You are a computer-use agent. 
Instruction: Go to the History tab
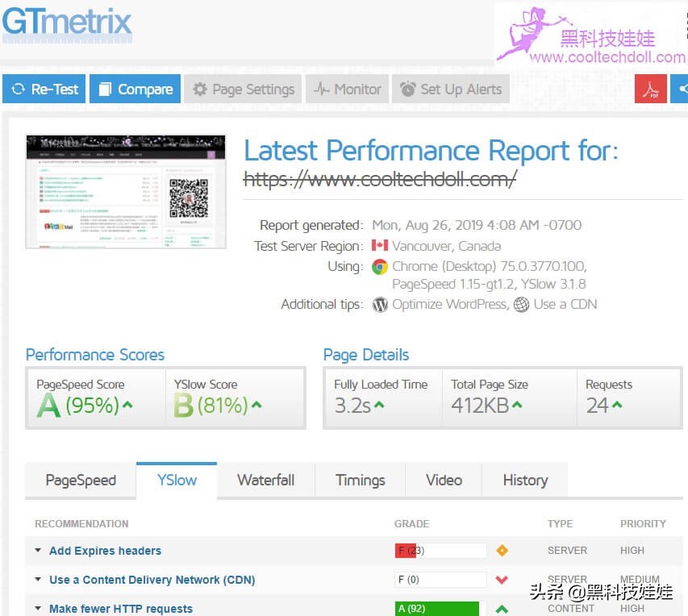pos(525,480)
